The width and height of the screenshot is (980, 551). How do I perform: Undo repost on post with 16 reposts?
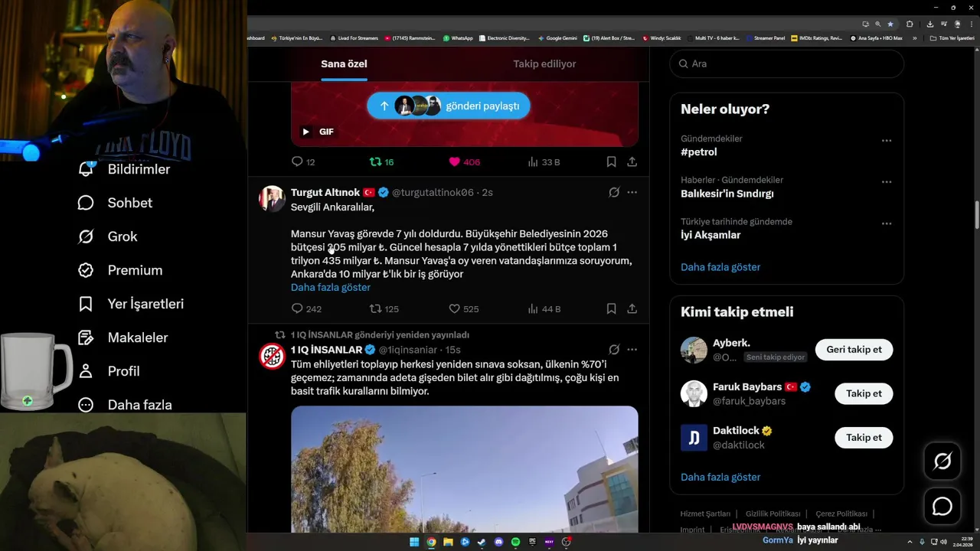(381, 161)
